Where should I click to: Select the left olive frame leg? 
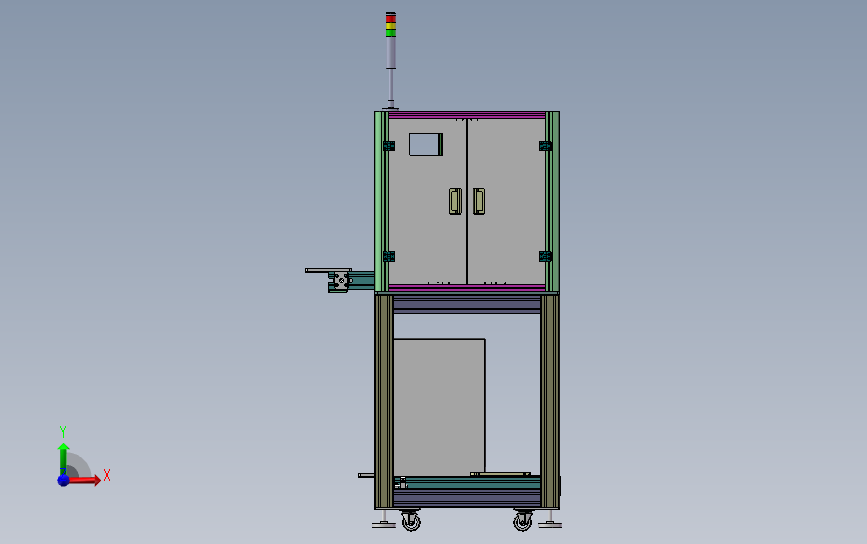pyautogui.click(x=384, y=402)
